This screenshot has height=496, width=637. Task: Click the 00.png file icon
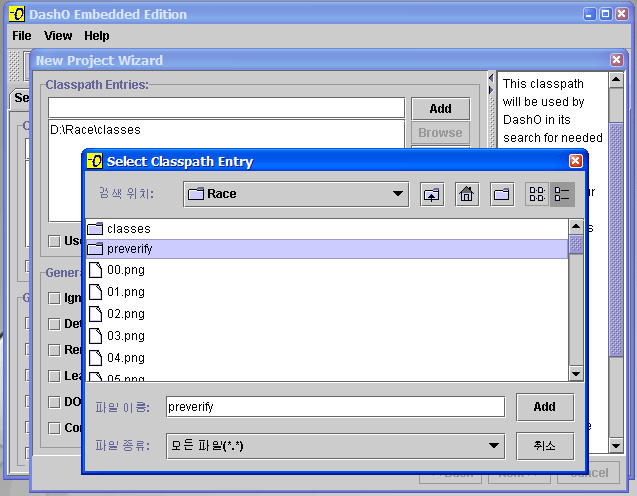(x=95, y=270)
